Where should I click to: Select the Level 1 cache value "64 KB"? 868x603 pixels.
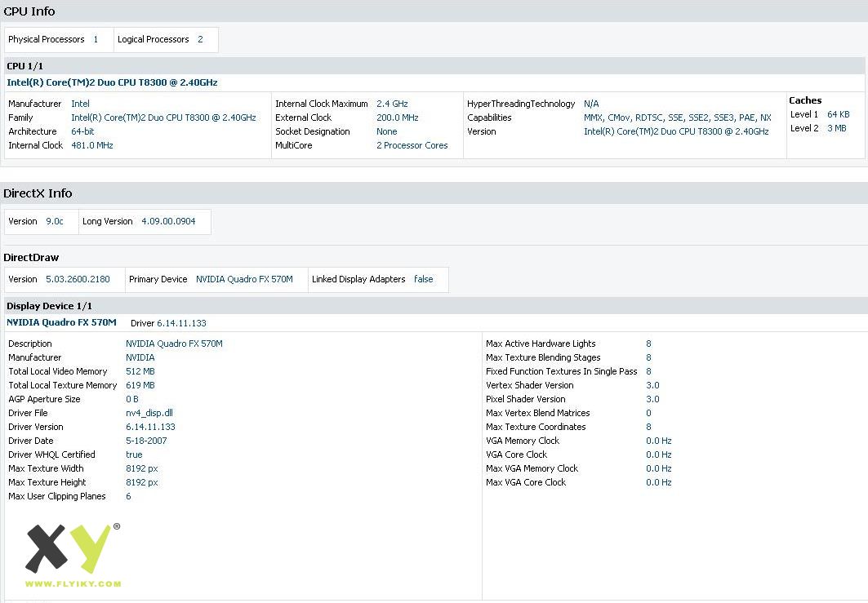point(838,114)
